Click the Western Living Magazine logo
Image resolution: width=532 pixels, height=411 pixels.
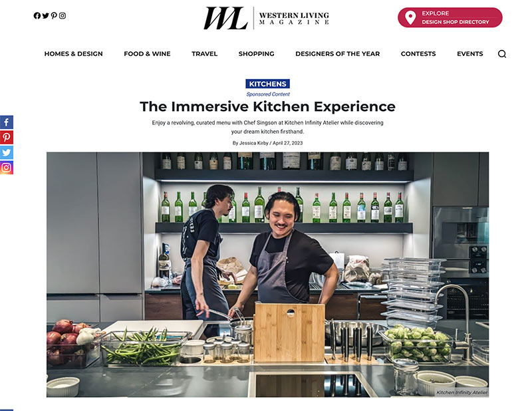266,18
